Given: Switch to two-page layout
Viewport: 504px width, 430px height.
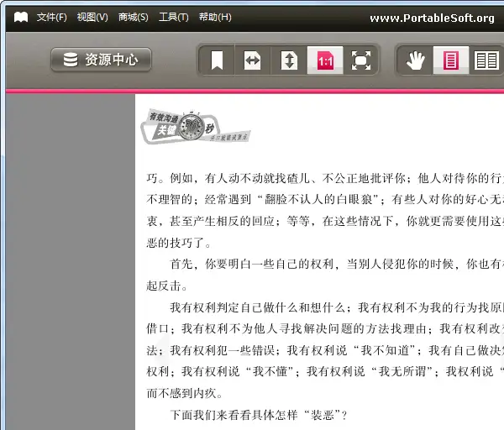Looking at the screenshot, I should [486, 60].
